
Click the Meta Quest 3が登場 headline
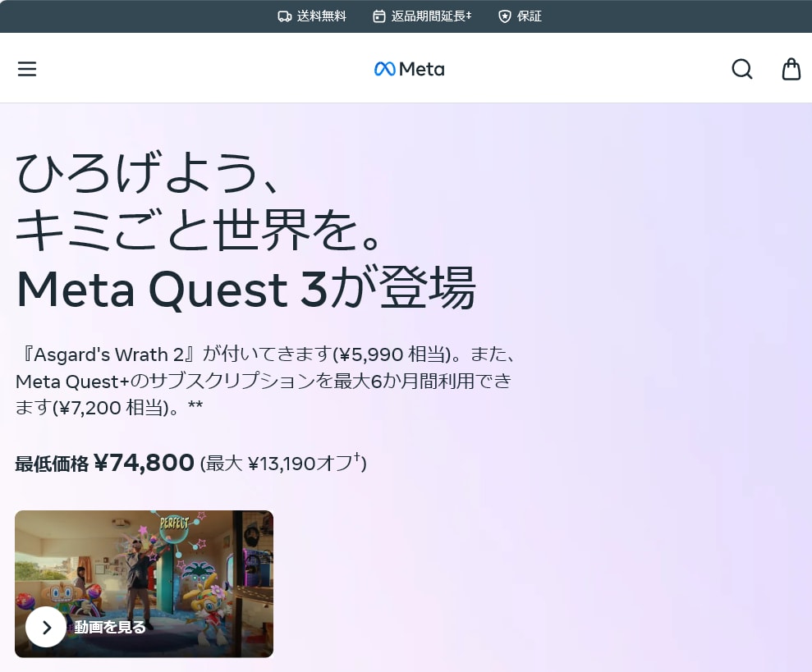point(246,288)
